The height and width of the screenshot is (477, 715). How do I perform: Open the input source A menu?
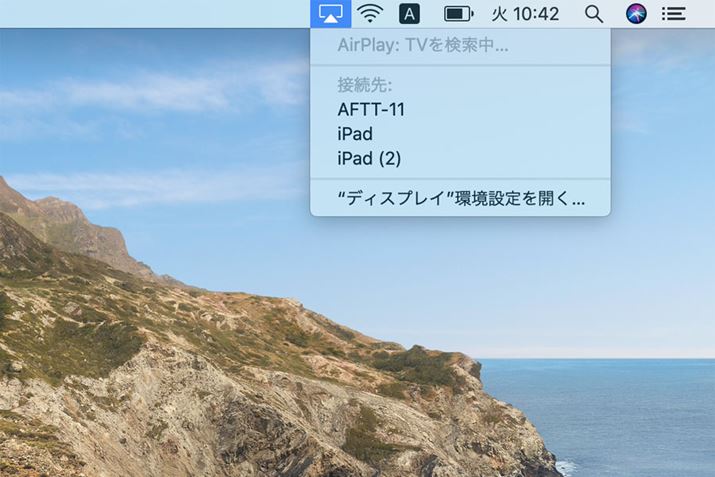[x=409, y=14]
